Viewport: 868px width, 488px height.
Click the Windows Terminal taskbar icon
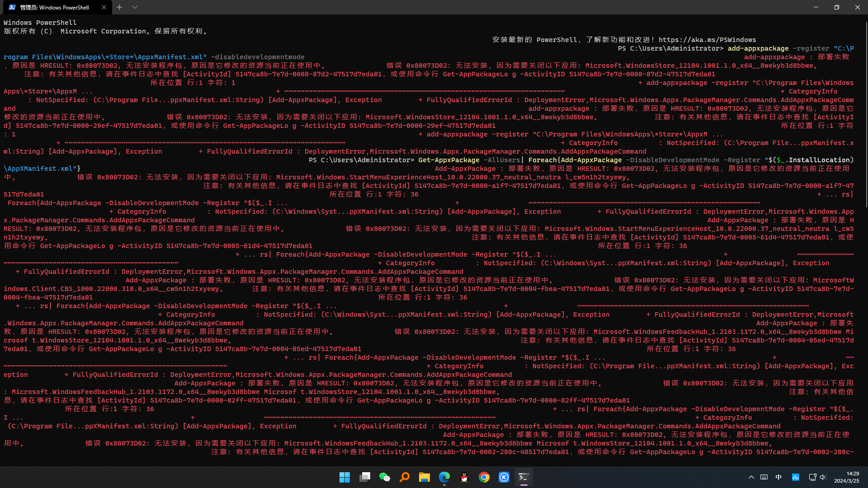[x=524, y=477]
